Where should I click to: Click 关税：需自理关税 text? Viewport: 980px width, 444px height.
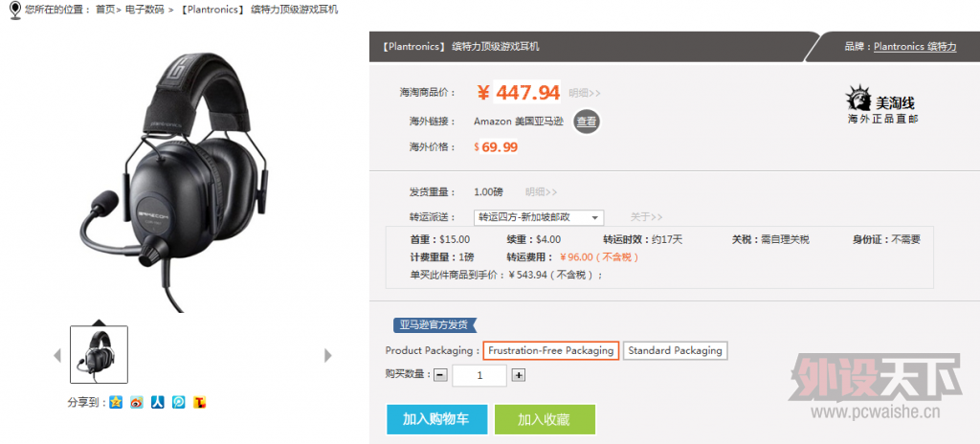(770, 239)
